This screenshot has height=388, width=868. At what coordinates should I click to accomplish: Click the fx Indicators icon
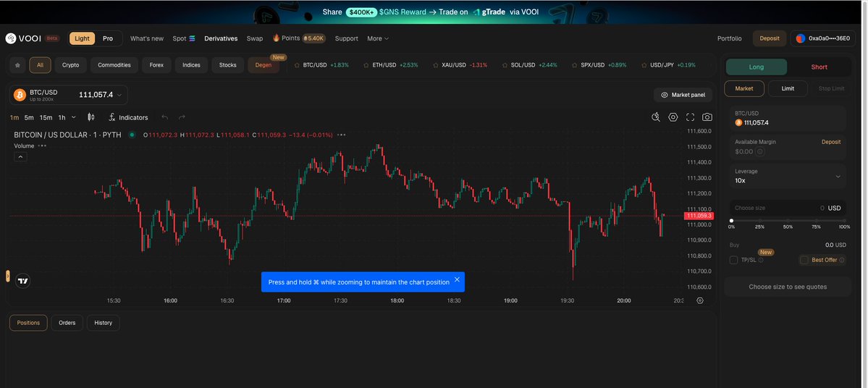click(111, 117)
